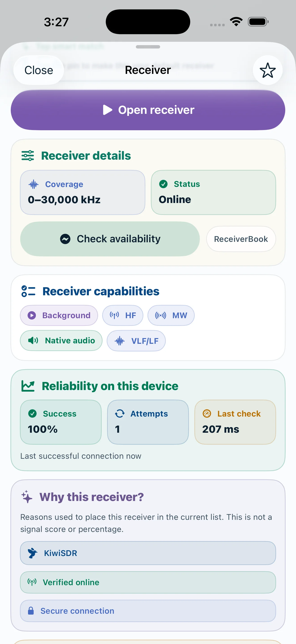Tap the MW broadcast waves icon
The width and height of the screenshot is (296, 644).
161,315
